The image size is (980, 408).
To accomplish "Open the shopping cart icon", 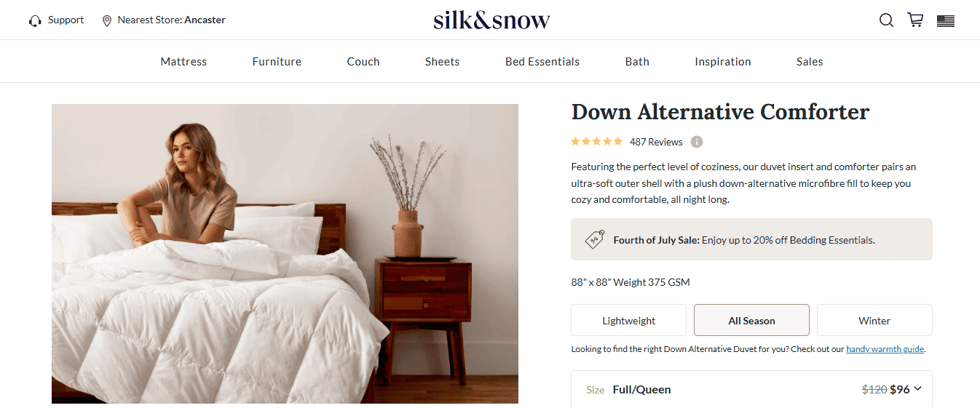I will [x=915, y=20].
